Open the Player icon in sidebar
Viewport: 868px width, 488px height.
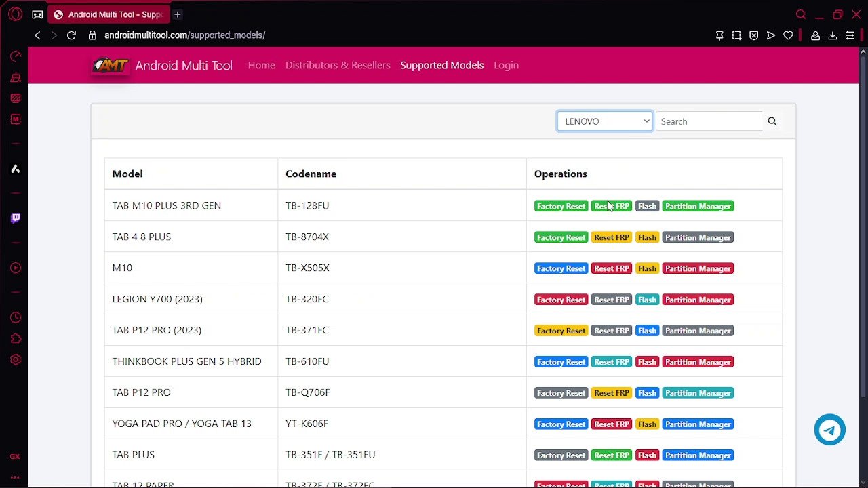point(15,268)
